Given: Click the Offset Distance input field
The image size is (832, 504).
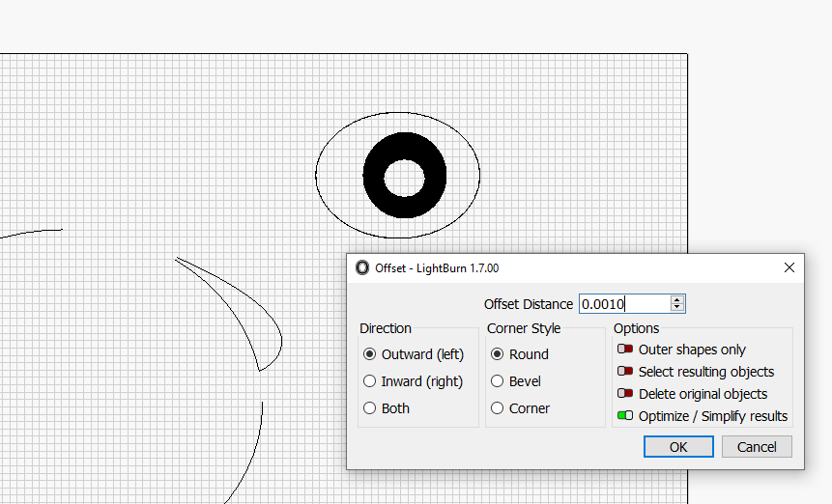Looking at the screenshot, I should 623,304.
